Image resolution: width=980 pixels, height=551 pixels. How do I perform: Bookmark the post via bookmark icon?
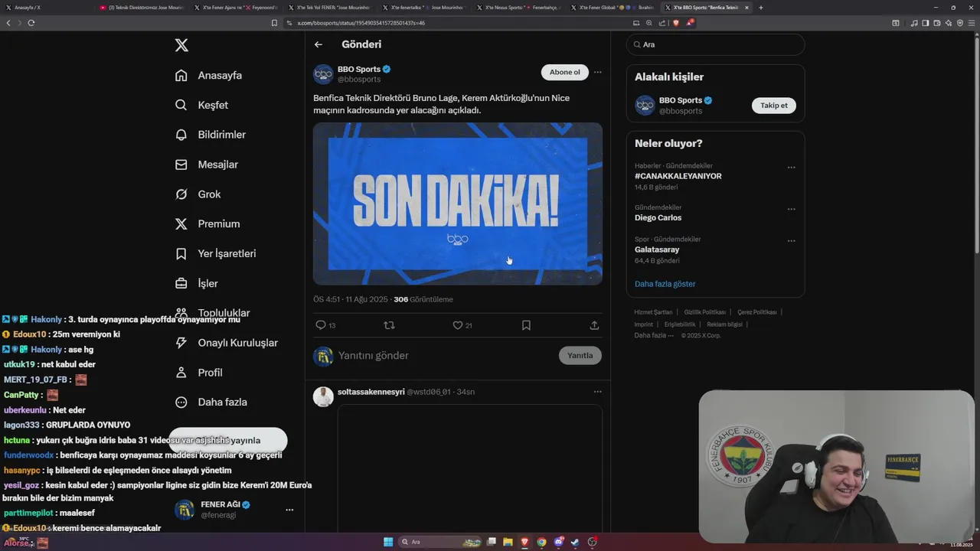[x=526, y=325]
